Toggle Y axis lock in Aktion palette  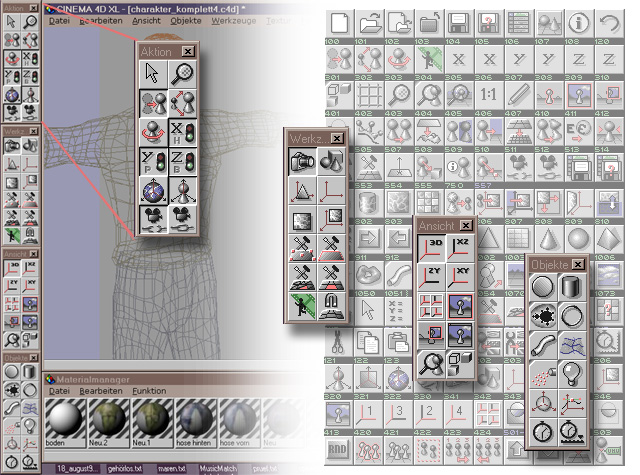point(152,160)
